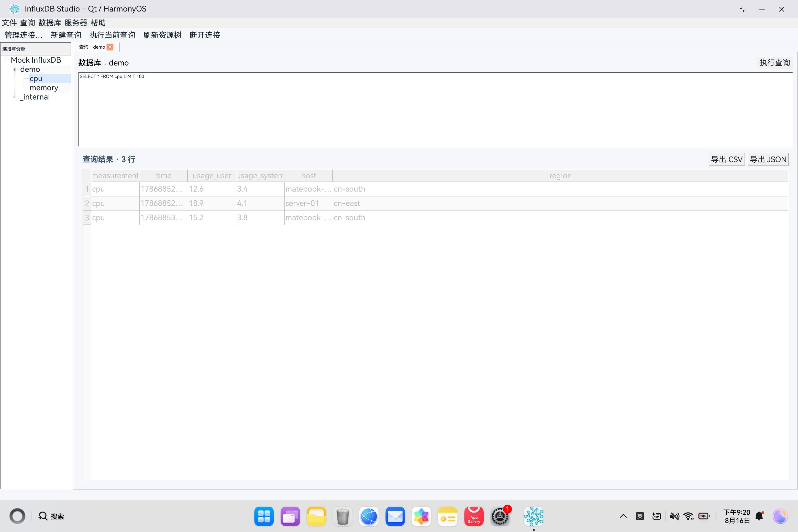This screenshot has height=532, width=798.
Task: Click the host column header
Action: pos(308,176)
